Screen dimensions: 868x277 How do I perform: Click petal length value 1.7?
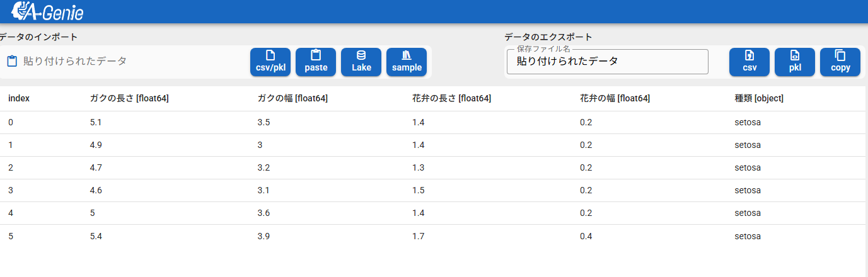418,235
